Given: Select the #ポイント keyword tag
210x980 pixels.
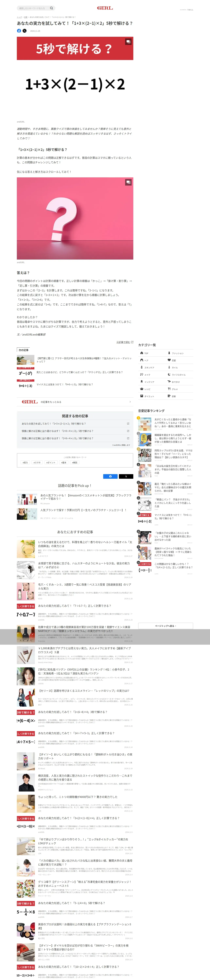Looking at the screenshot, I should point(51,463).
